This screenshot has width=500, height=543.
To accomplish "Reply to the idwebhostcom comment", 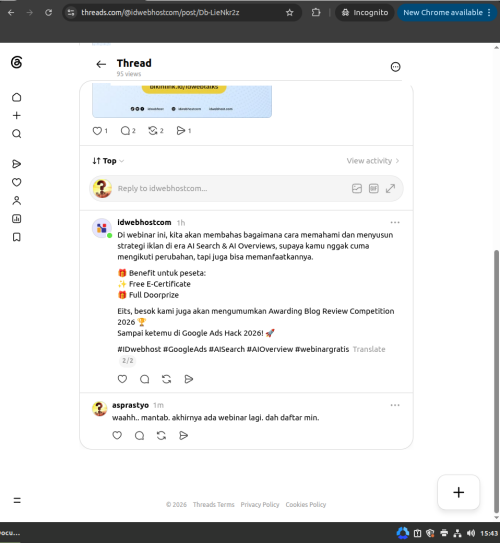I will (x=144, y=379).
